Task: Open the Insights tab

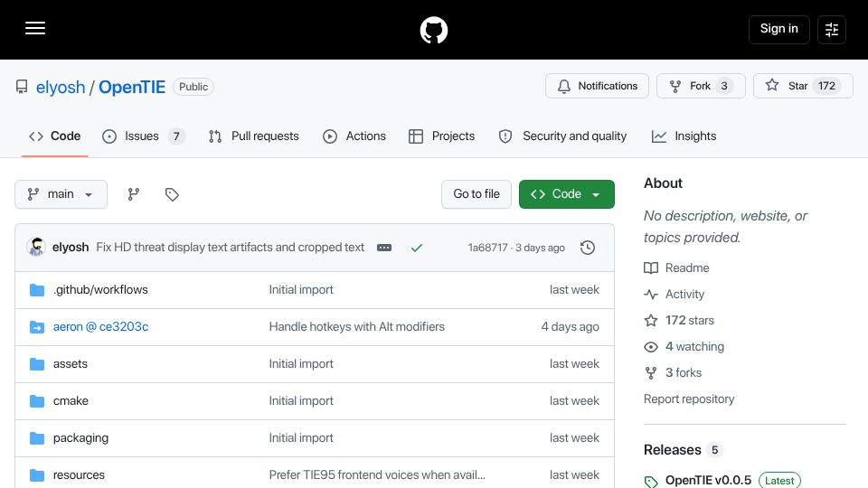Action: [684, 136]
